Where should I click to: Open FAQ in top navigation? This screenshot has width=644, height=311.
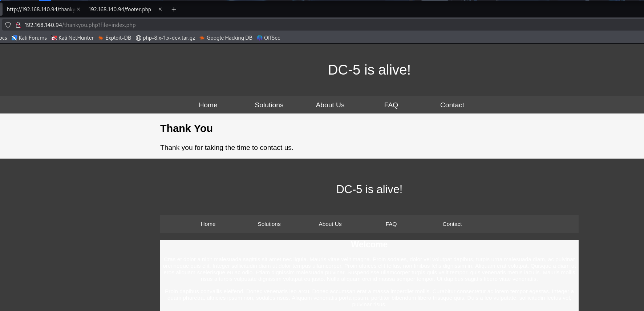coord(391,105)
